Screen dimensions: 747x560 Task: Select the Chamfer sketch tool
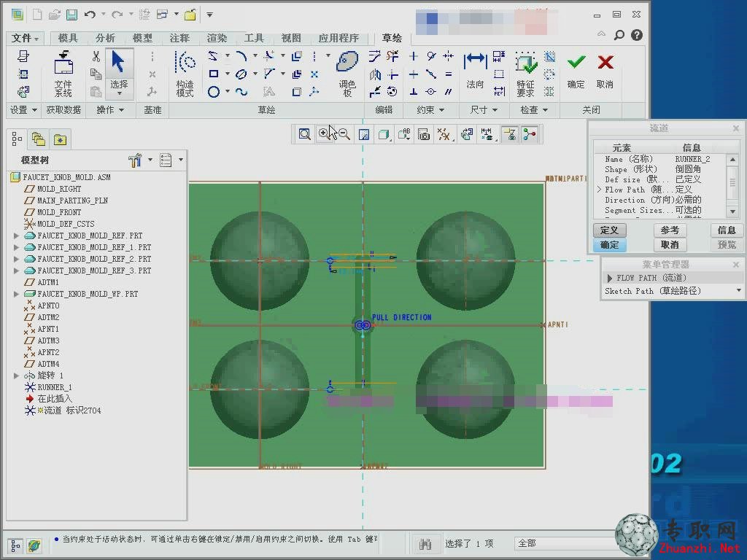pyautogui.click(x=269, y=74)
